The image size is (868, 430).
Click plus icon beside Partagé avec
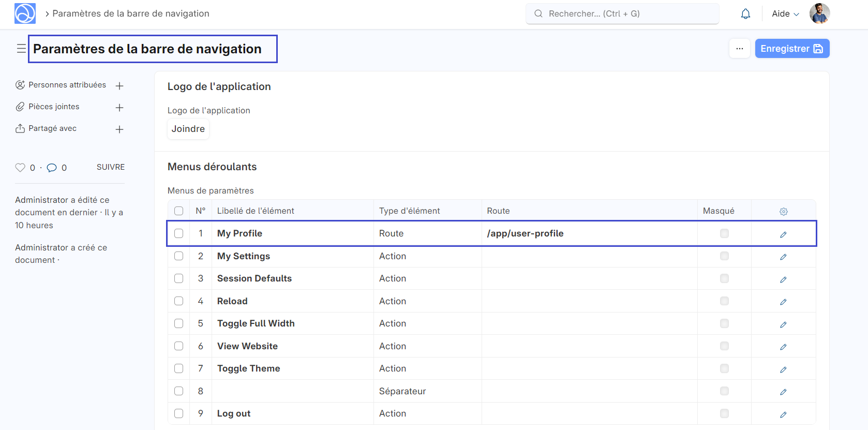(119, 129)
